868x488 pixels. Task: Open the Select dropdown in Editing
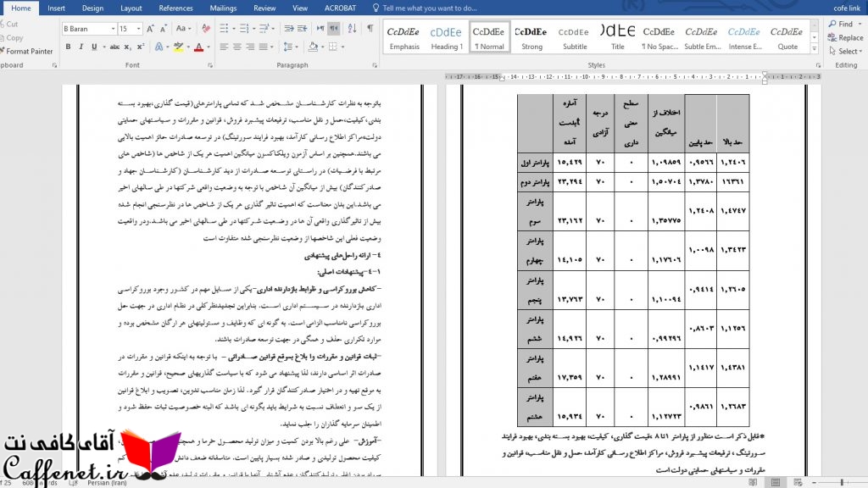pos(846,51)
